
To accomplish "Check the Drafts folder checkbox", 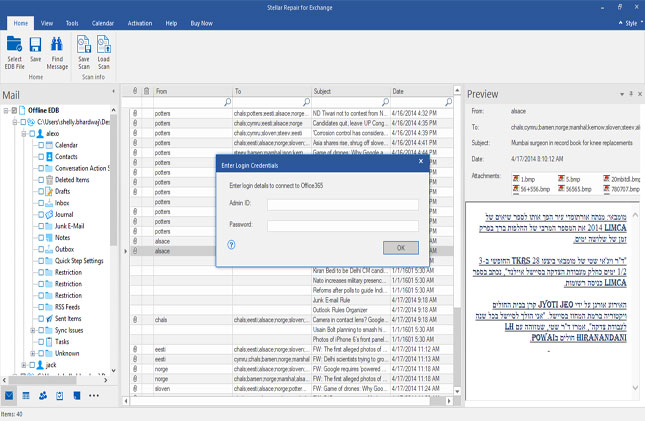I will (41, 191).
